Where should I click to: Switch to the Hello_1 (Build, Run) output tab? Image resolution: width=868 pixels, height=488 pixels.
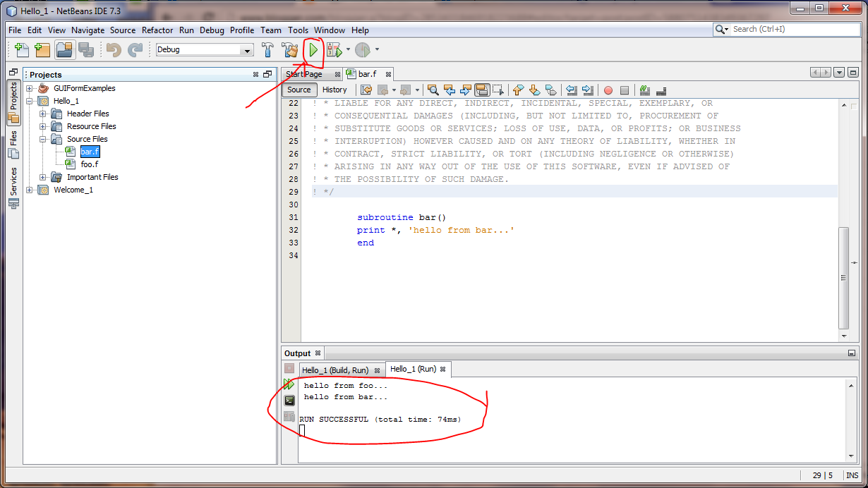pyautogui.click(x=337, y=369)
